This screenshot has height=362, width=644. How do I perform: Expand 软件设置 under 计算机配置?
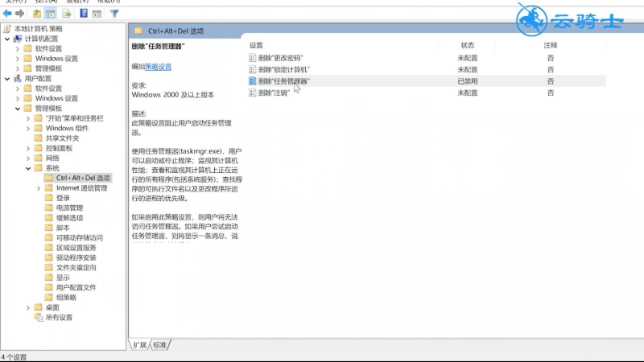[x=18, y=48]
